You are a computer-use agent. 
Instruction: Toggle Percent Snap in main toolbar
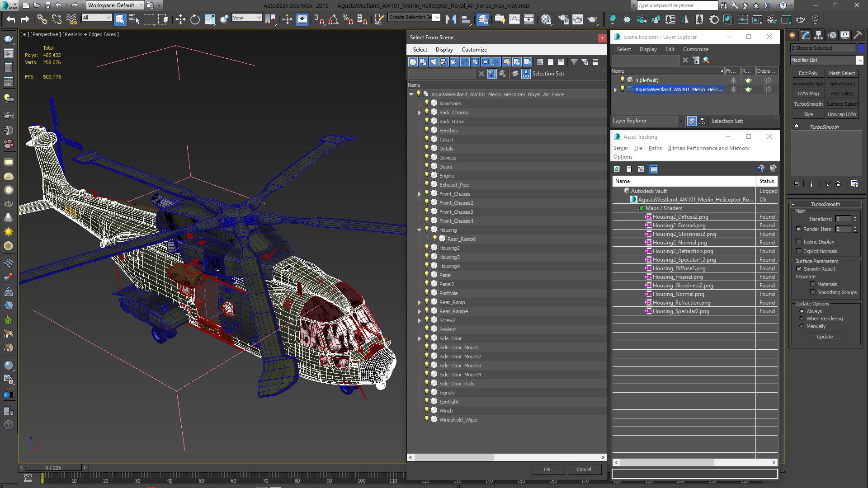(348, 19)
